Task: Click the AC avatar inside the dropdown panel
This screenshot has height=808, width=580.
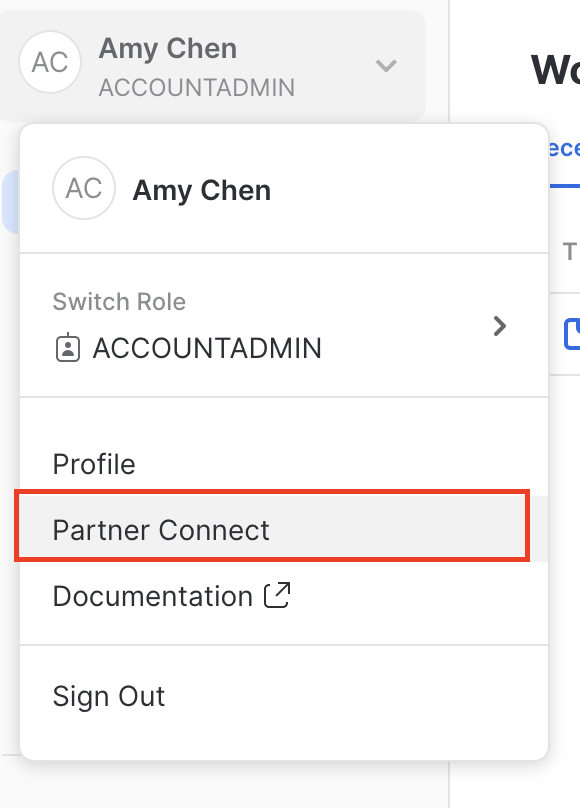Action: click(84, 190)
